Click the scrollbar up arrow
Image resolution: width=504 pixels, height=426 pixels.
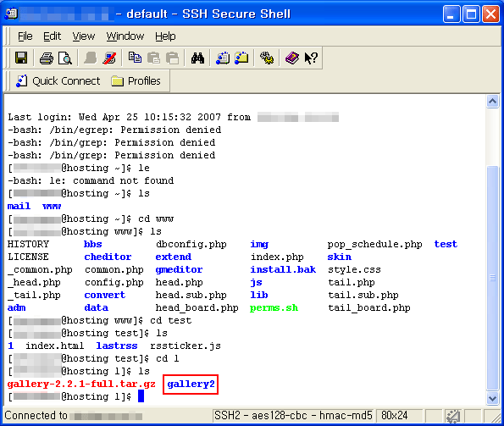pyautogui.click(x=492, y=102)
